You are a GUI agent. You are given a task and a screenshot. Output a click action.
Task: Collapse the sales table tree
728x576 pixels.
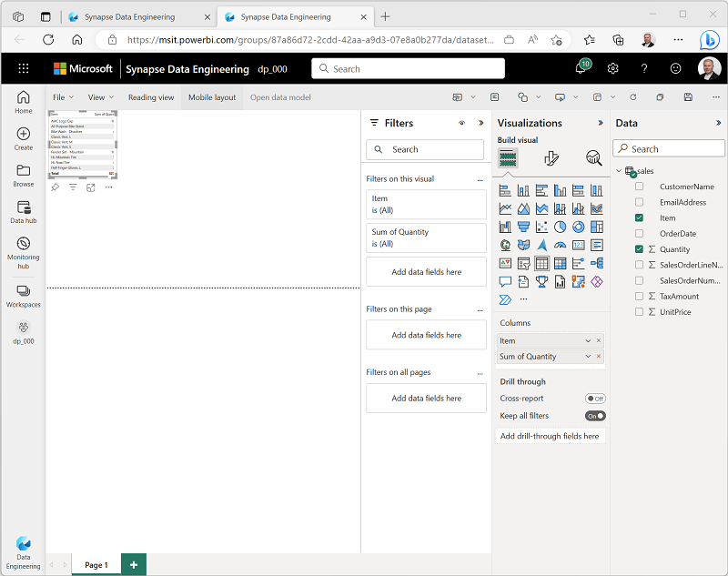point(619,171)
